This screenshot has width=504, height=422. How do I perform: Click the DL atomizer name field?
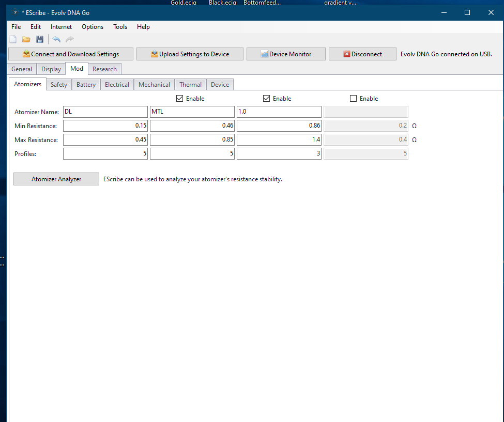pos(105,112)
